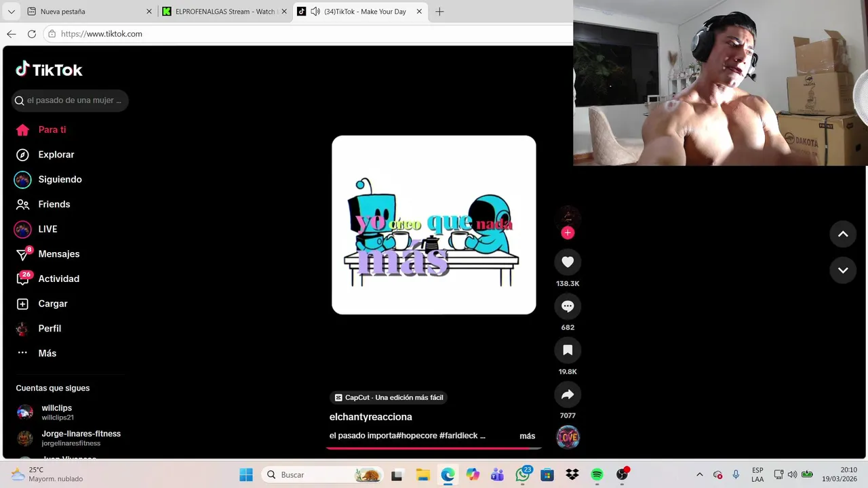
Task: Open the tab list dropdown arrow
Action: pyautogui.click(x=11, y=12)
